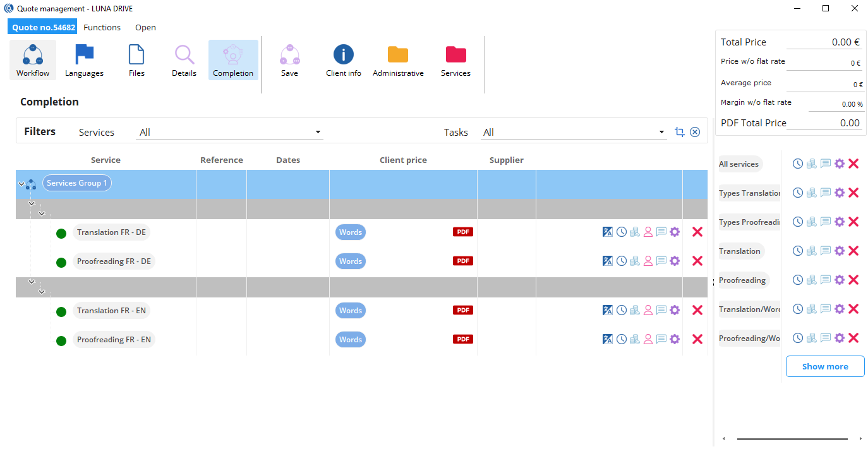Open the Tasks filter dropdown
868x449 pixels.
click(x=574, y=133)
